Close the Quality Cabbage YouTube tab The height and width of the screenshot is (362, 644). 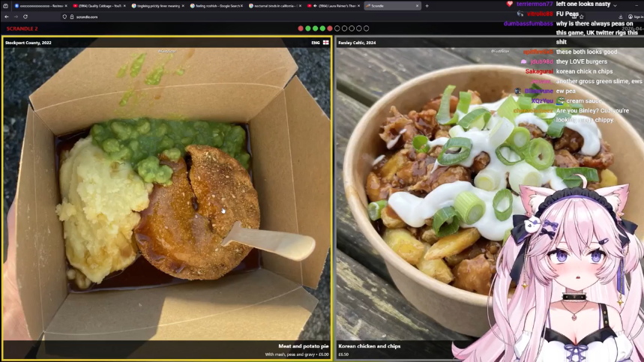click(x=124, y=6)
